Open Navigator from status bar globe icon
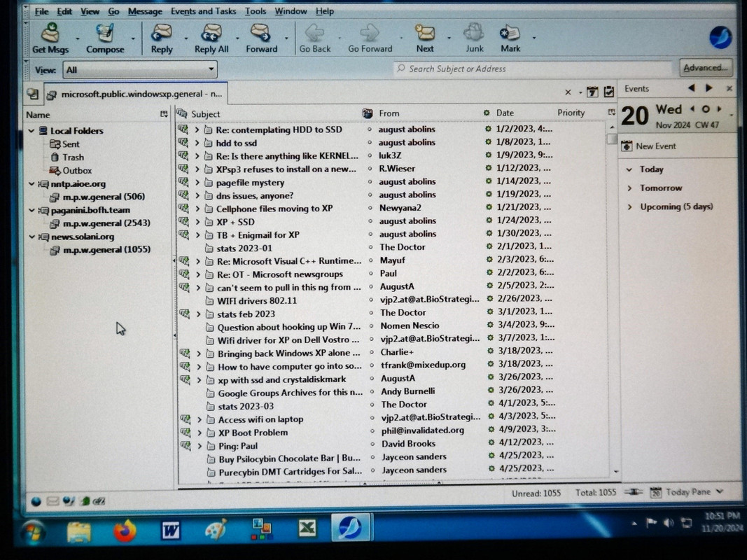The width and height of the screenshot is (747, 560). (36, 501)
